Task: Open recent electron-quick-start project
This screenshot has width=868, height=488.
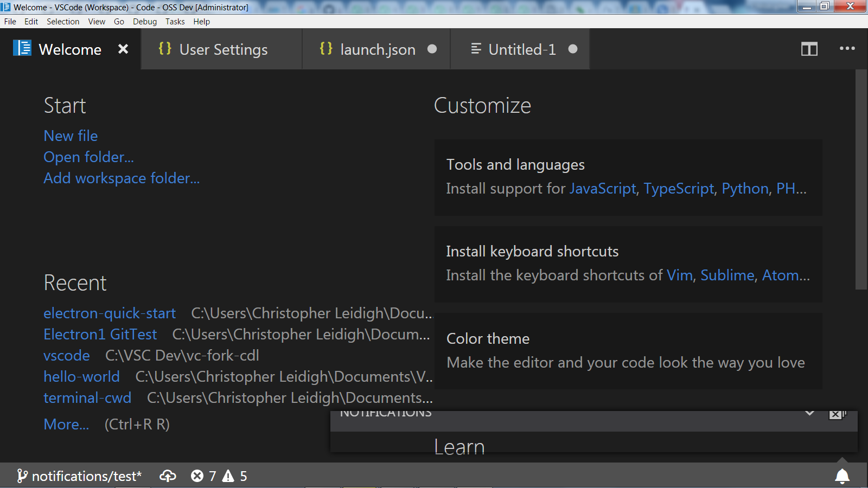Action: [x=109, y=313]
